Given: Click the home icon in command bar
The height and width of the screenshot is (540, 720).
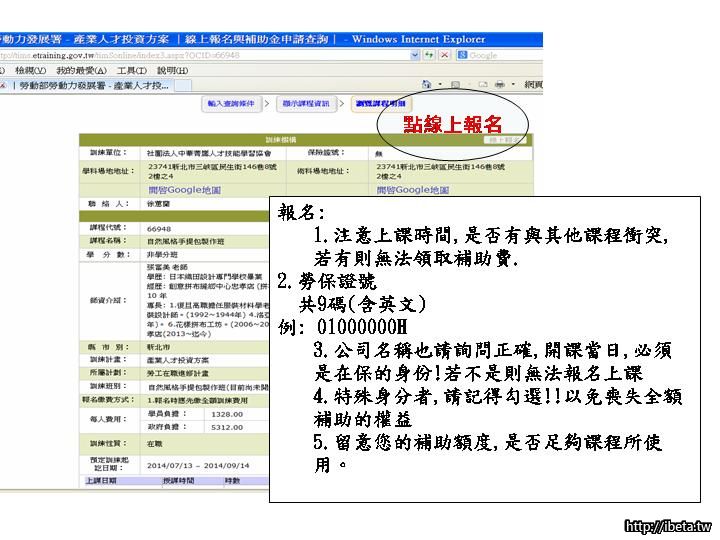Looking at the screenshot, I should [x=427, y=86].
